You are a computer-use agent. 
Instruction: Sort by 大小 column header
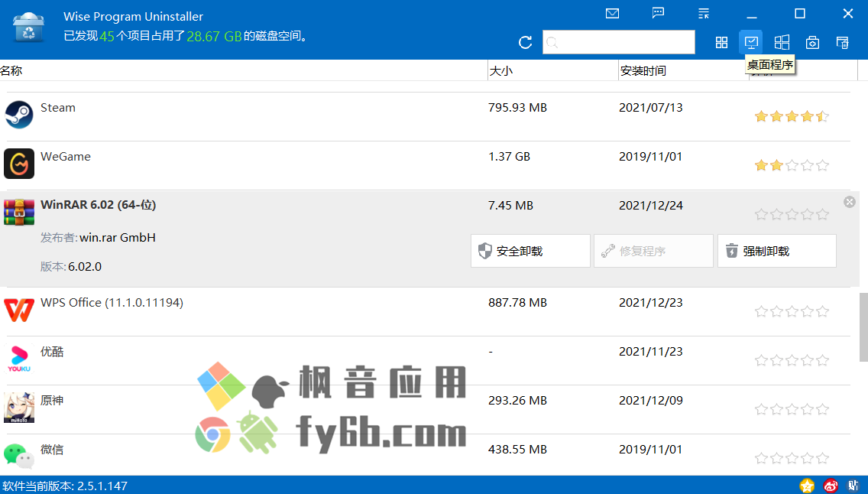coord(501,71)
